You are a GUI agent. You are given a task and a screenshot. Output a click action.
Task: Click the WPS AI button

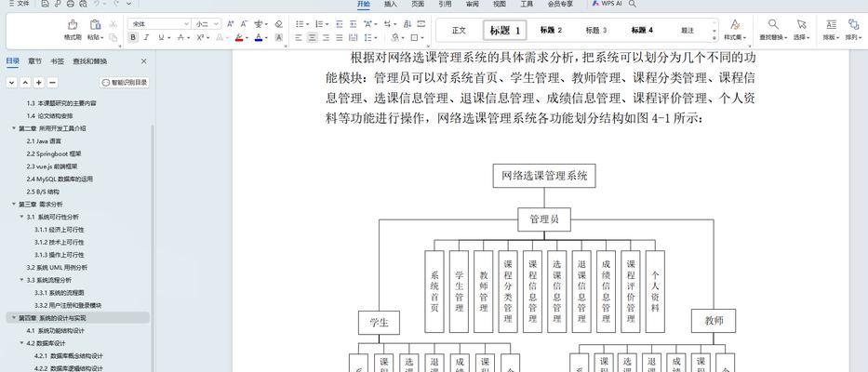coord(607,4)
